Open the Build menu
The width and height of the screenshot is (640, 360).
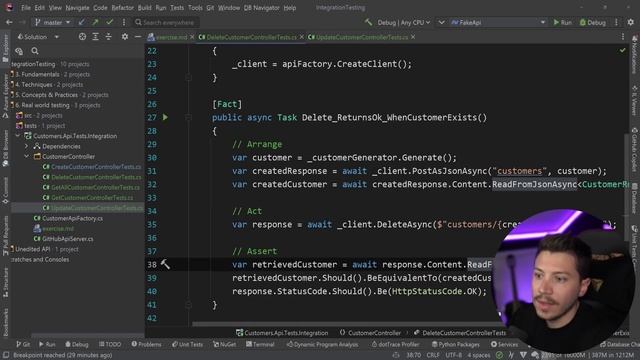point(144,8)
